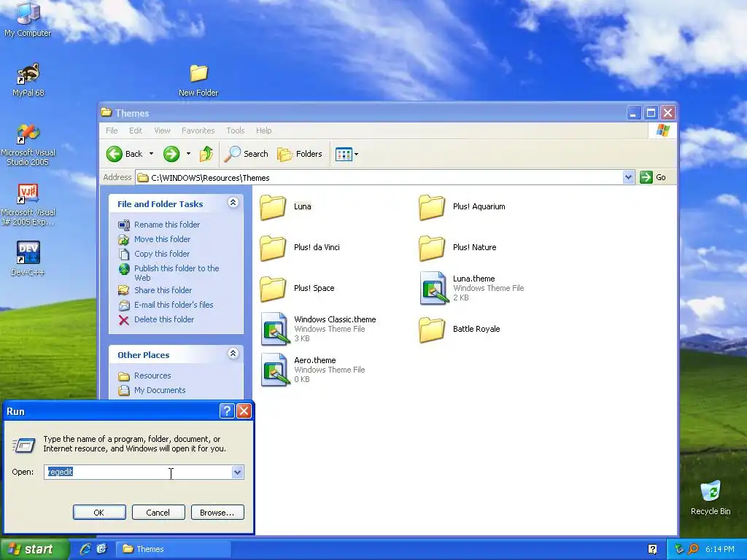Click Copy this folder link
747x560 pixels.
(161, 254)
